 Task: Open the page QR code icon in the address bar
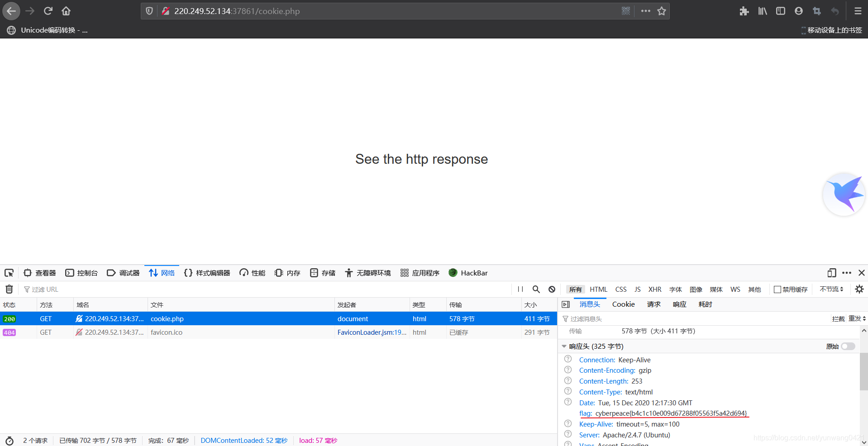pyautogui.click(x=626, y=11)
